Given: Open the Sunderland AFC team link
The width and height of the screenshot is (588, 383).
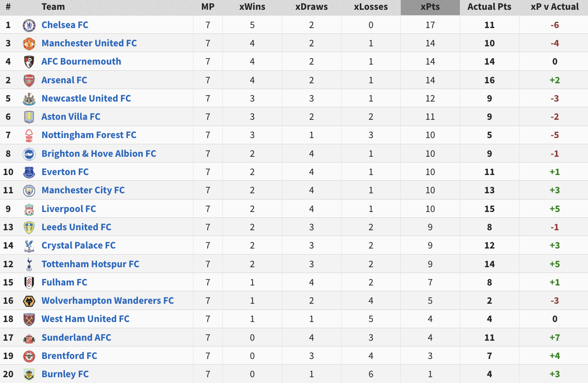Looking at the screenshot, I should 76,338.
